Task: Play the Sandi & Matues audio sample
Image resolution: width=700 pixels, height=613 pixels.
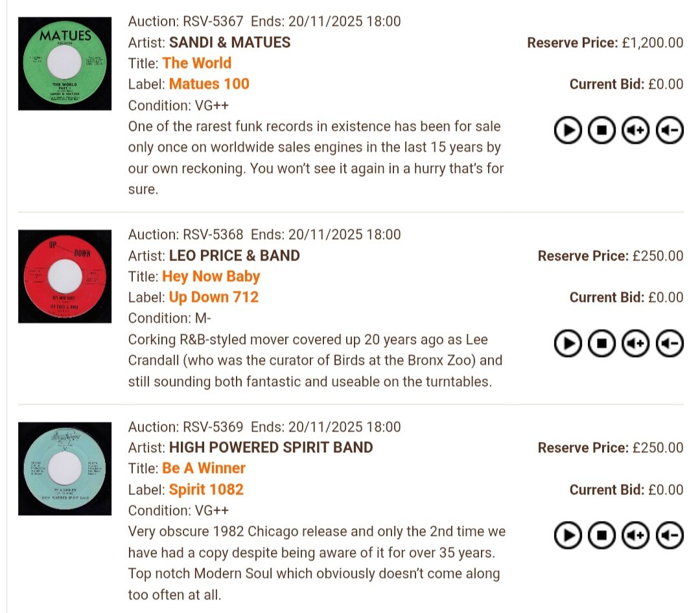Action: point(568,130)
